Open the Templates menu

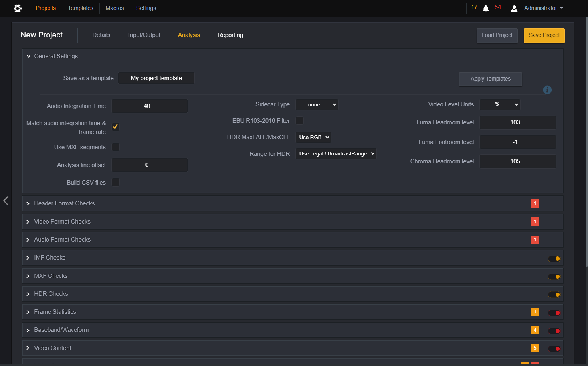click(81, 8)
